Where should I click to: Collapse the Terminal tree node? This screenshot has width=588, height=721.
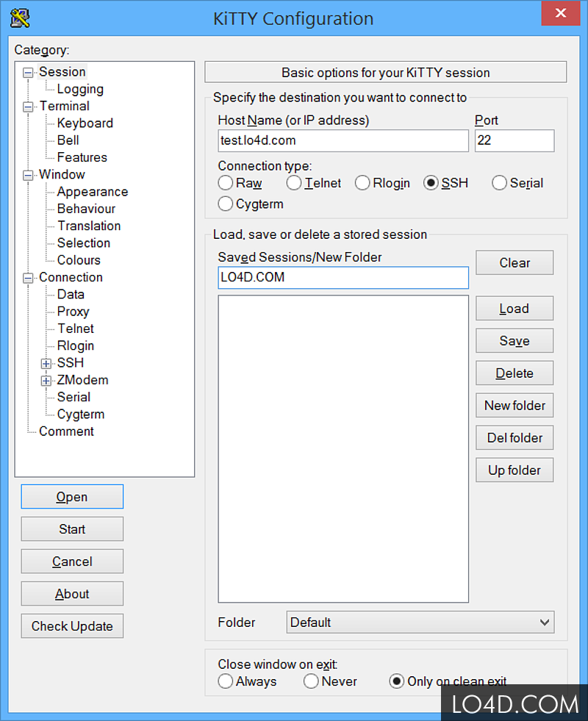coord(28,107)
